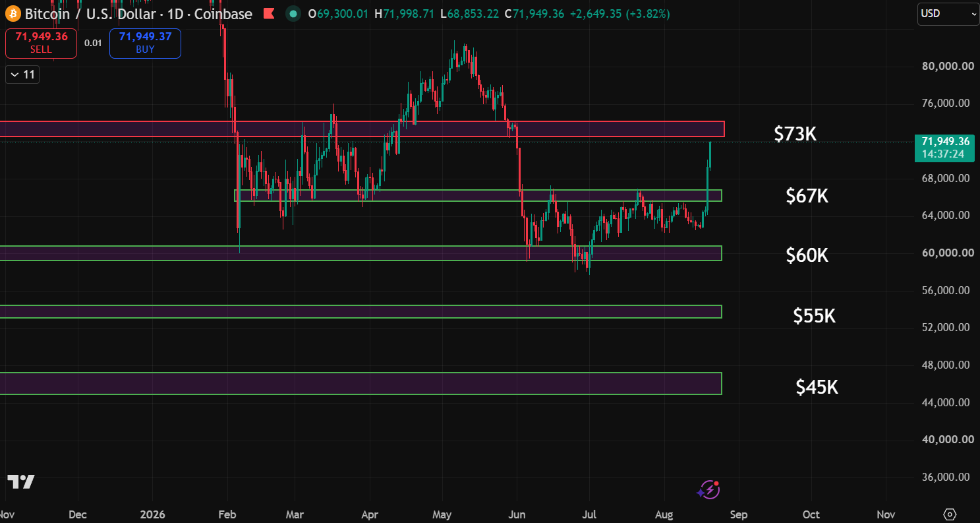Click the 40,000.00 price axis label
980x523 pixels.
[948, 439]
